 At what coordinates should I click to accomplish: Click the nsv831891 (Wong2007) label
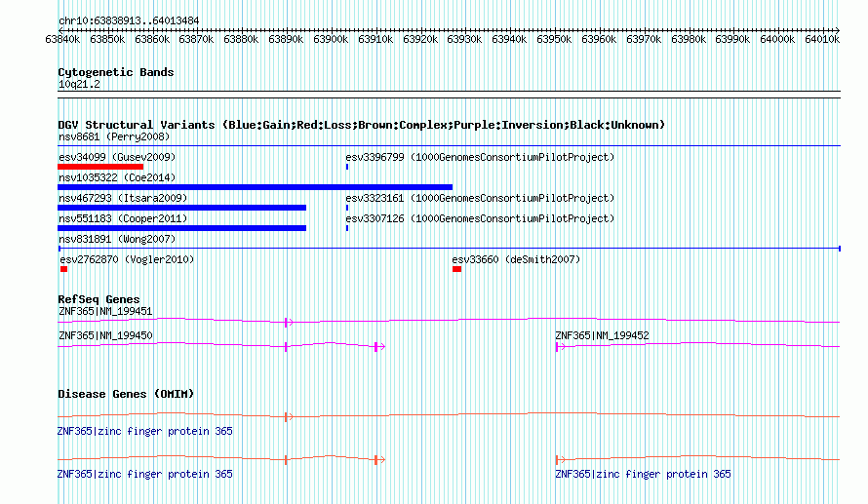pos(117,239)
